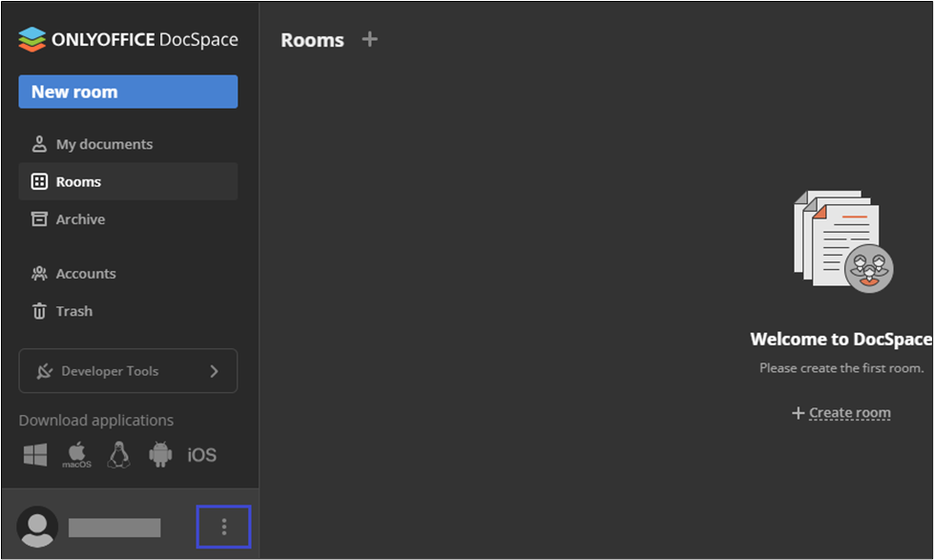Download the iOS mobile app
The width and height of the screenshot is (934, 560).
(x=201, y=455)
